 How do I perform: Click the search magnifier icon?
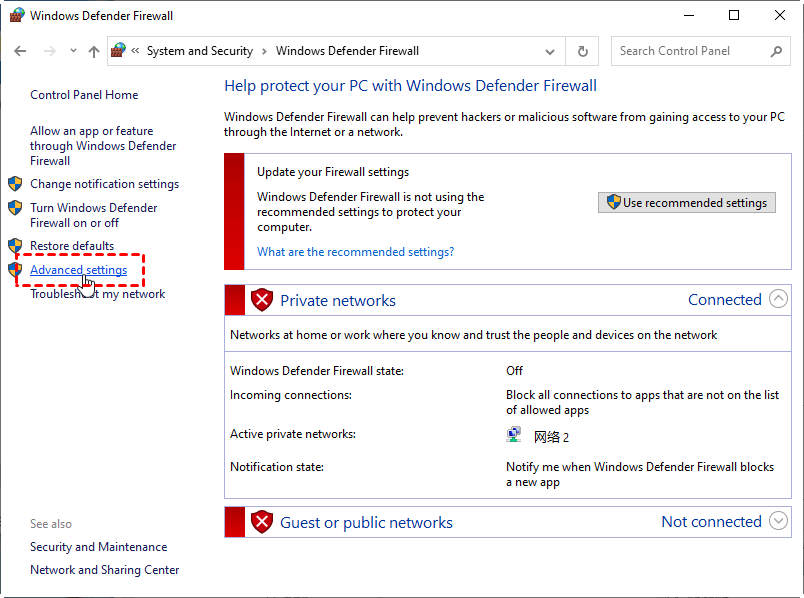(777, 51)
